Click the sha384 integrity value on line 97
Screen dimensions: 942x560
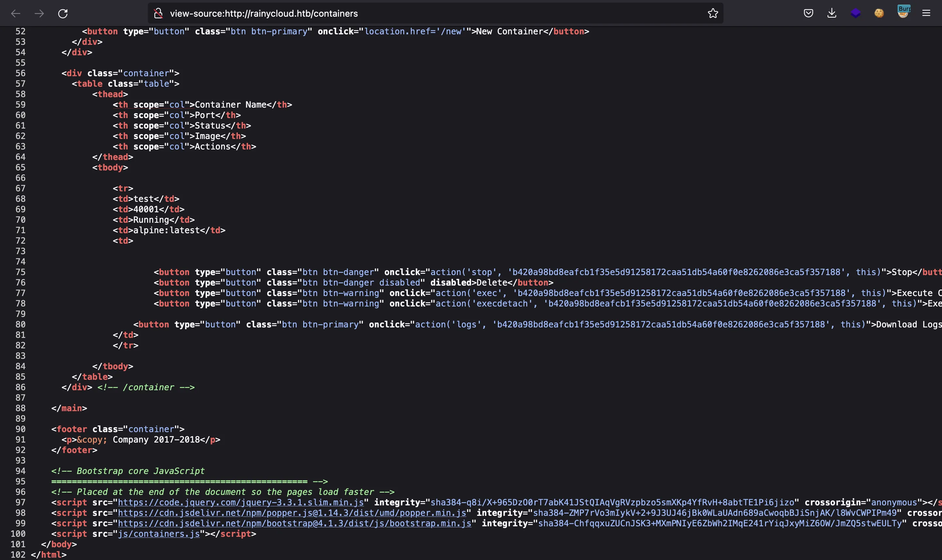[x=612, y=502]
